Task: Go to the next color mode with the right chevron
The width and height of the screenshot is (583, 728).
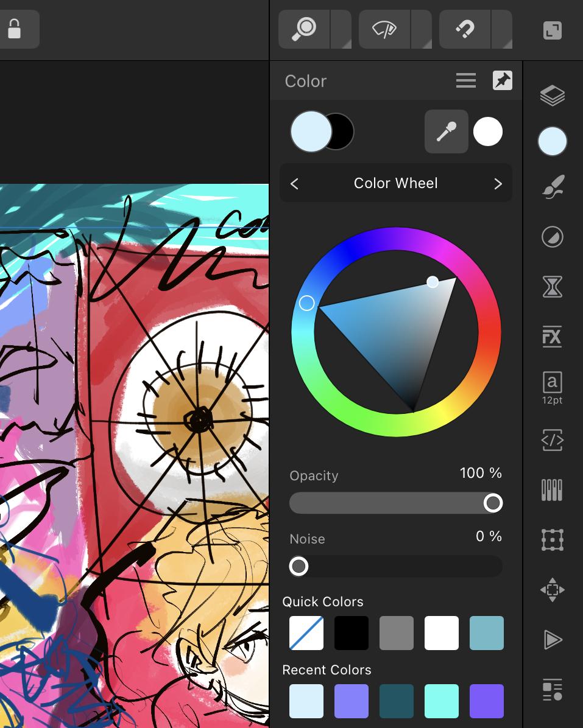Action: (x=498, y=183)
